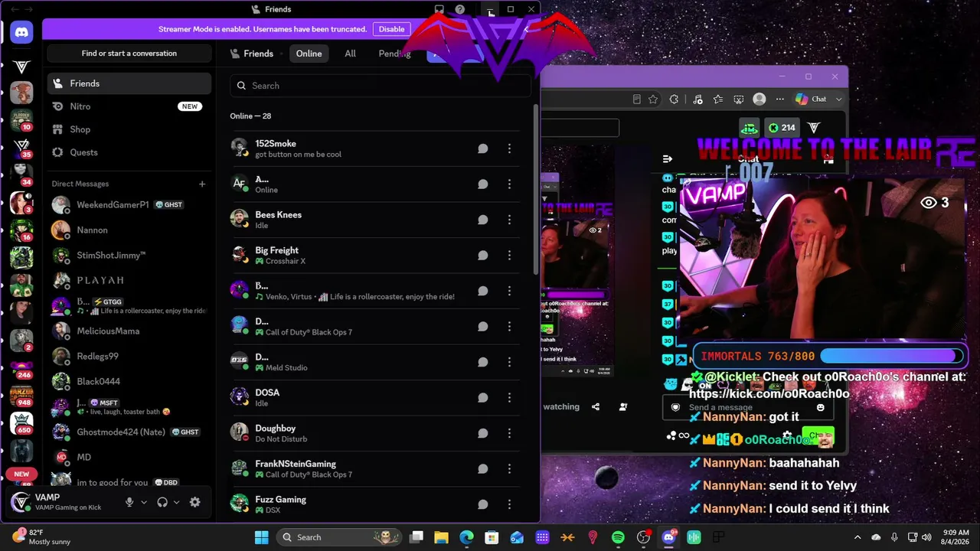The image size is (980, 551).
Task: Open Doughboy friend row
Action: pos(375,433)
